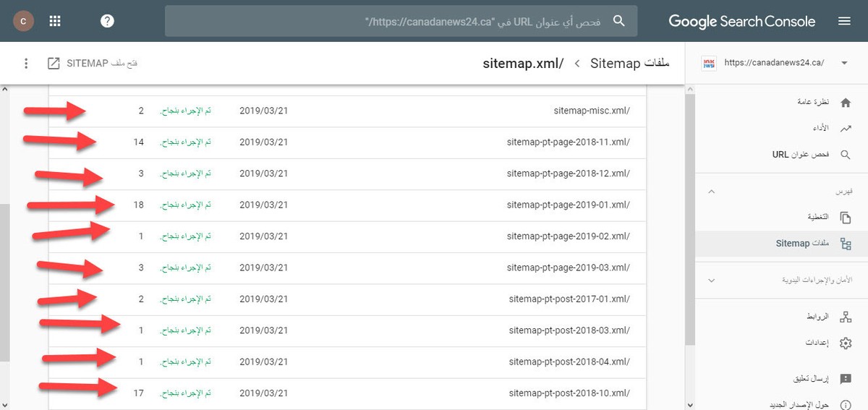This screenshot has height=410, width=868.
Task: Expand the security and manual actions section
Action: tap(711, 280)
